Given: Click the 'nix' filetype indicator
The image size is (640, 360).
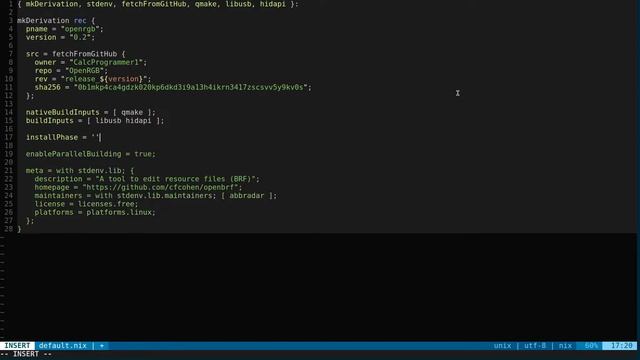Looking at the screenshot, I should point(565,346).
